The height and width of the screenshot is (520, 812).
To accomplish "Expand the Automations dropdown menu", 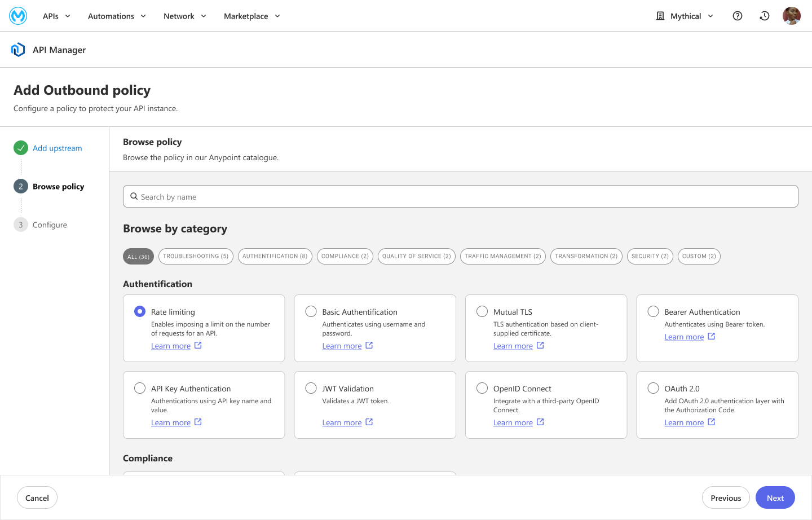I will click(117, 16).
